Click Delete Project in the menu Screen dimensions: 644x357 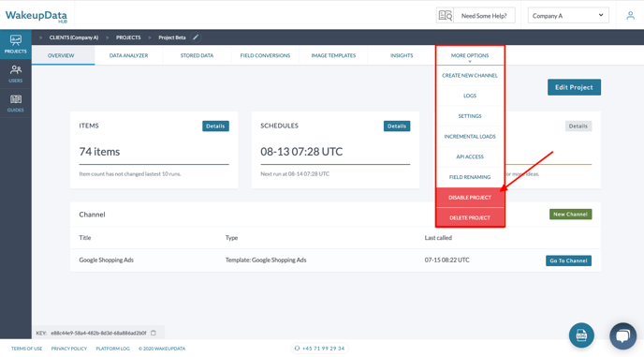click(470, 217)
